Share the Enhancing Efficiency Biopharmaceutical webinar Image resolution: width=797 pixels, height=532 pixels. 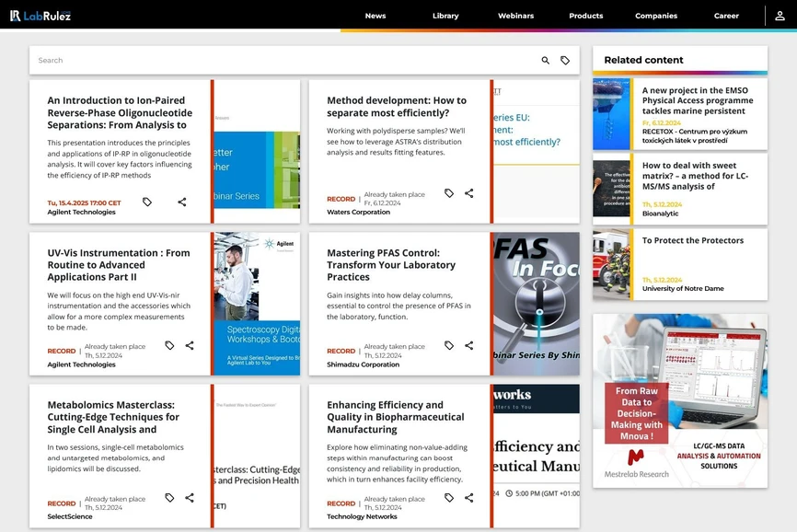(469, 498)
